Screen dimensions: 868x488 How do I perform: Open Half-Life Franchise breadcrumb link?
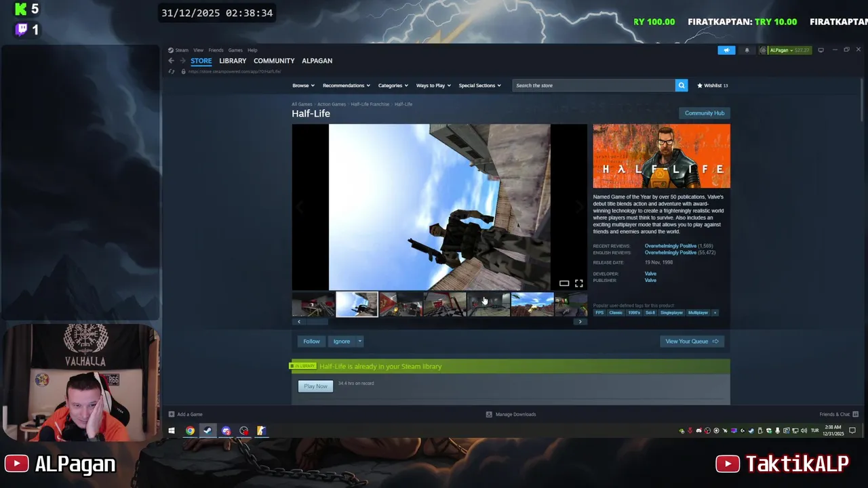point(370,104)
